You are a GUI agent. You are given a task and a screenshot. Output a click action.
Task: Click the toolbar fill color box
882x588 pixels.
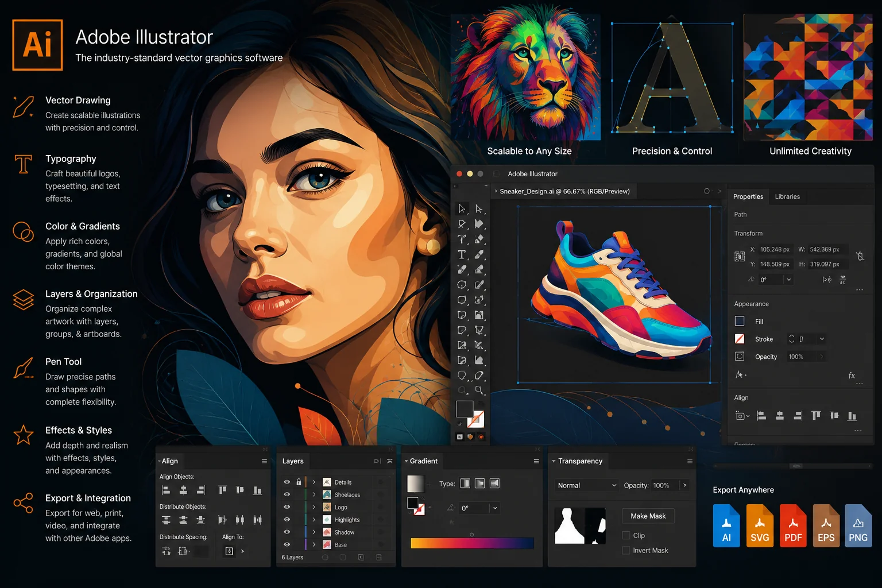(x=464, y=409)
